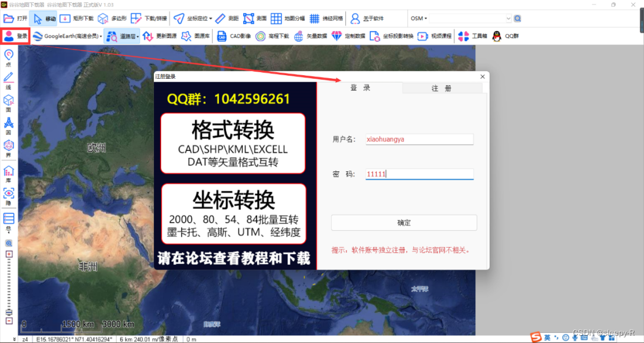Screen dimensions: 644x343
Task: Open the 坐标定位 coordinate locate dropdown
Action: 193,18
